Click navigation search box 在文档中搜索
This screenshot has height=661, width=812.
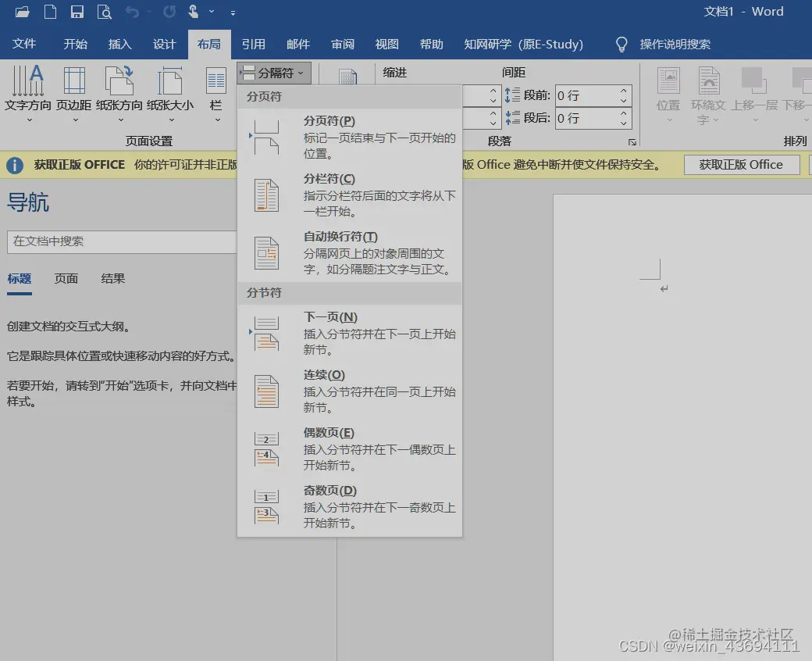122,241
